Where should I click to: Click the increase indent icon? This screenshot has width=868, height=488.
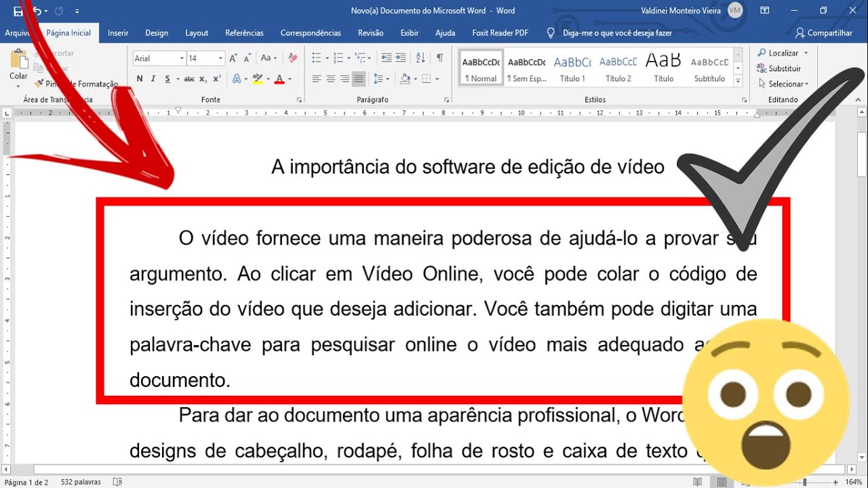click(401, 58)
